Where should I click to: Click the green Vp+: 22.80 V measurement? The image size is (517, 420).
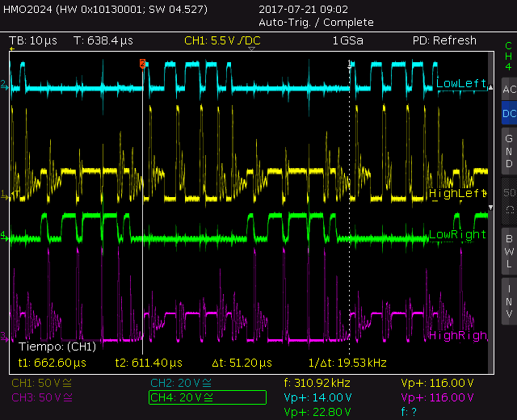[x=317, y=412]
